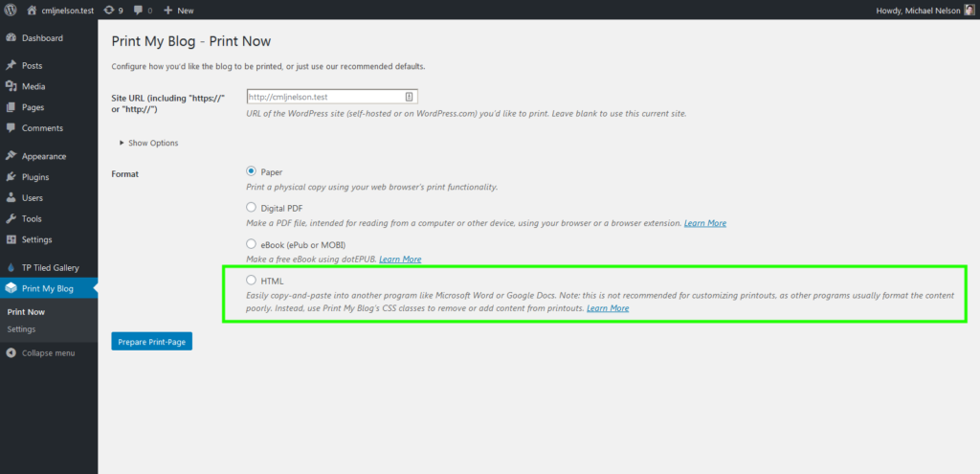The height and width of the screenshot is (474, 980).
Task: Select the Digital PDF radio button
Action: (x=252, y=207)
